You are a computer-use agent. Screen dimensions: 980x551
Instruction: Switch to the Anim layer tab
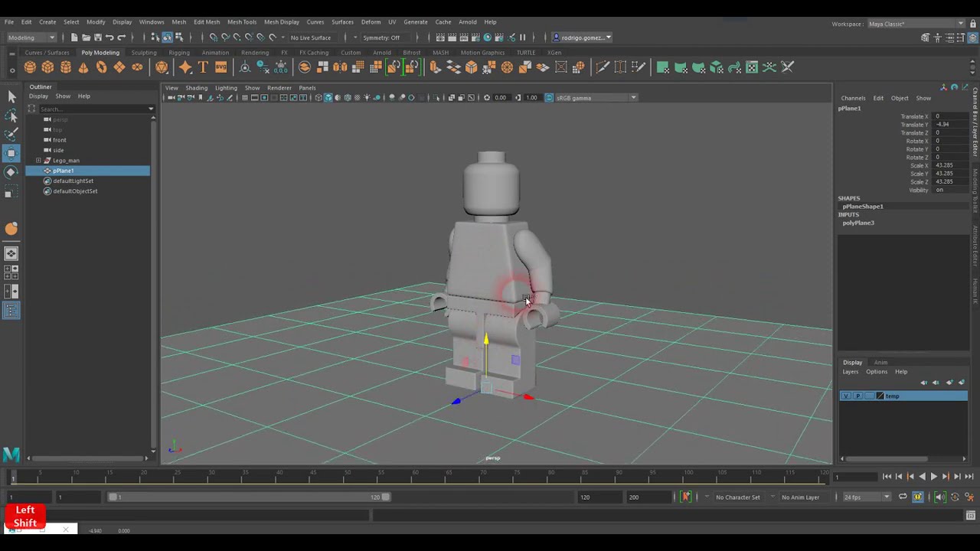click(x=880, y=363)
